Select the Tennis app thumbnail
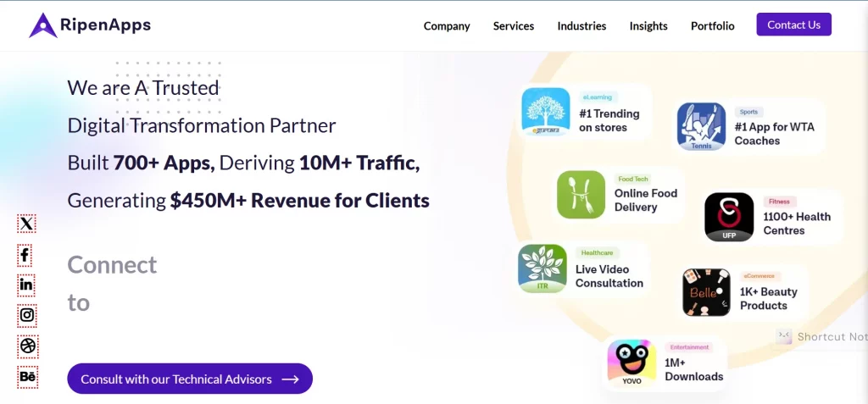868x404 pixels. coord(701,127)
